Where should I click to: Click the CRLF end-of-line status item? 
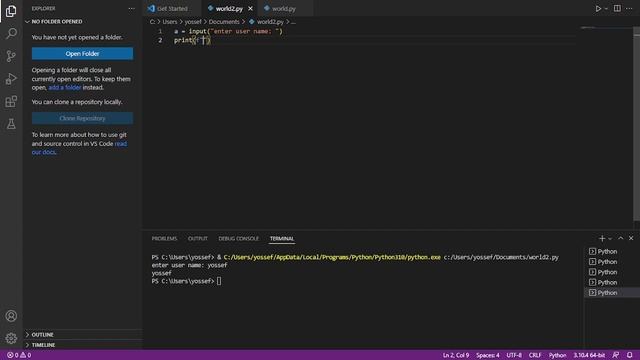coord(535,355)
